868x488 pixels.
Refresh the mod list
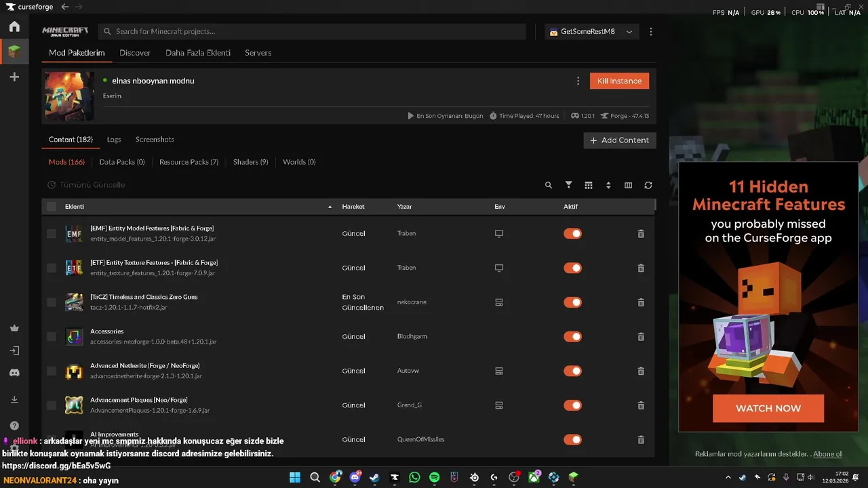click(648, 185)
